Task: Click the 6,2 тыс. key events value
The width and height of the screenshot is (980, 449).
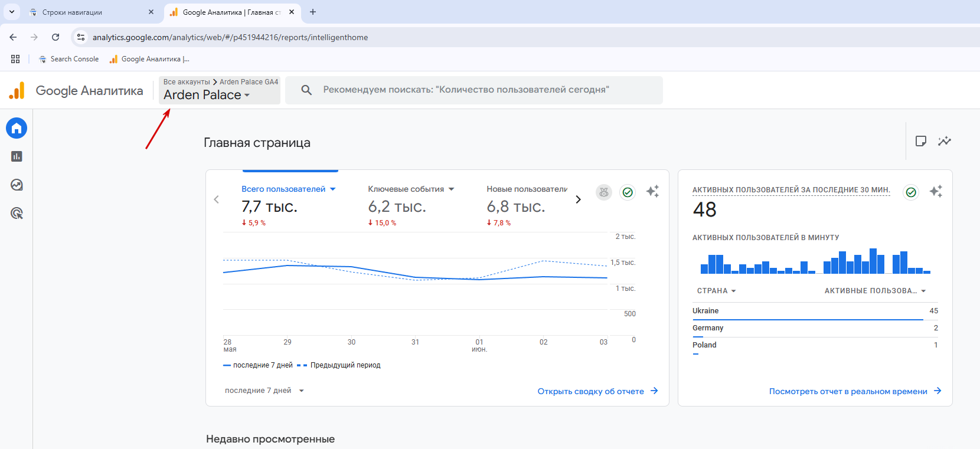Action: click(x=397, y=207)
